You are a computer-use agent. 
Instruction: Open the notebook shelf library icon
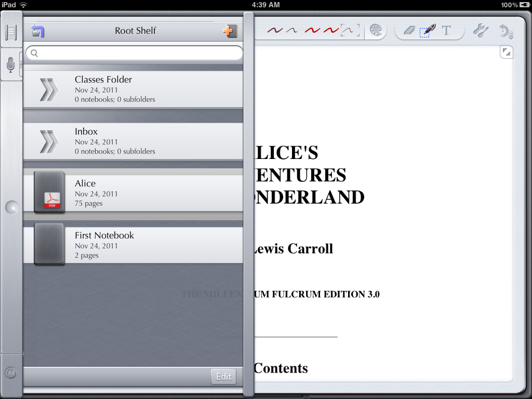point(11,33)
